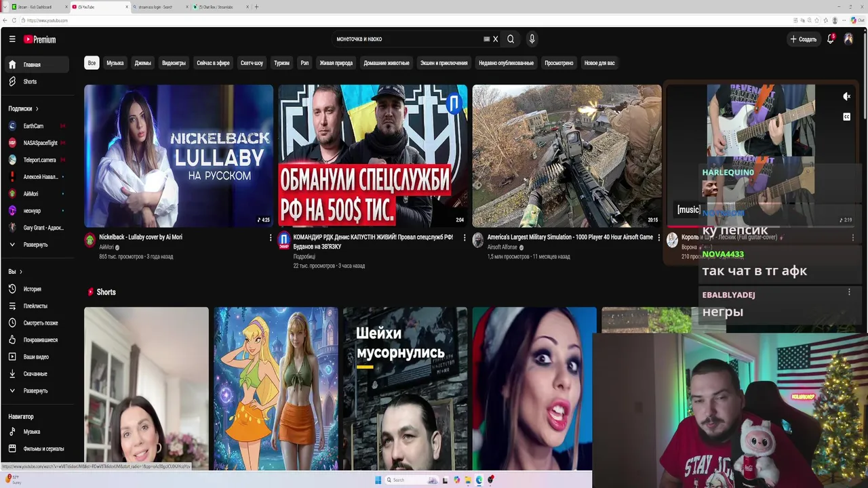Open the неонуар subscription channel
Image resolution: width=868 pixels, height=488 pixels.
[38, 211]
